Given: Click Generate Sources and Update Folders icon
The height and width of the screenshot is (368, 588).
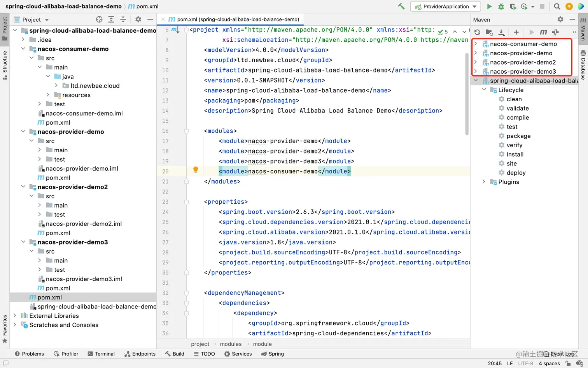Looking at the screenshot, I should (x=489, y=32).
